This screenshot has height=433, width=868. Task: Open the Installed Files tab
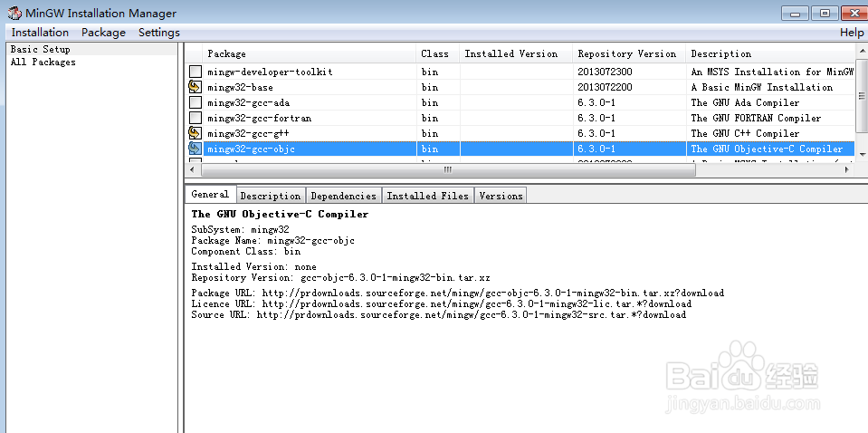click(428, 196)
